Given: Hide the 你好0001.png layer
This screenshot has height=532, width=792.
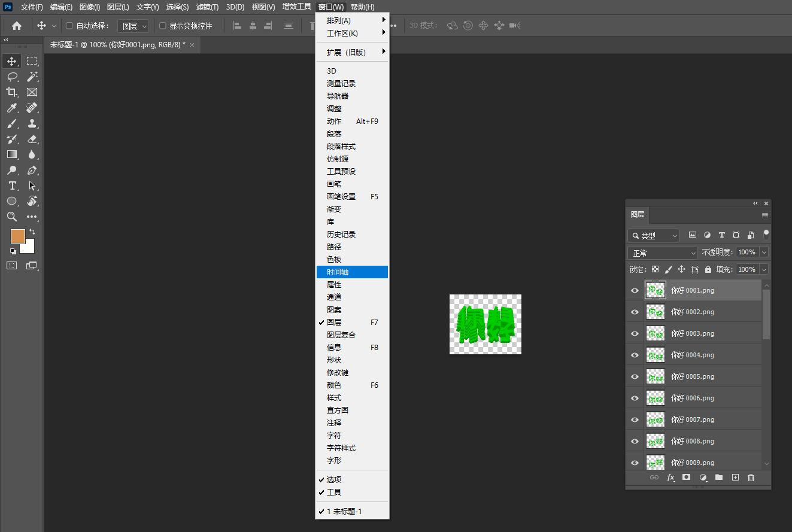Looking at the screenshot, I should pos(634,290).
